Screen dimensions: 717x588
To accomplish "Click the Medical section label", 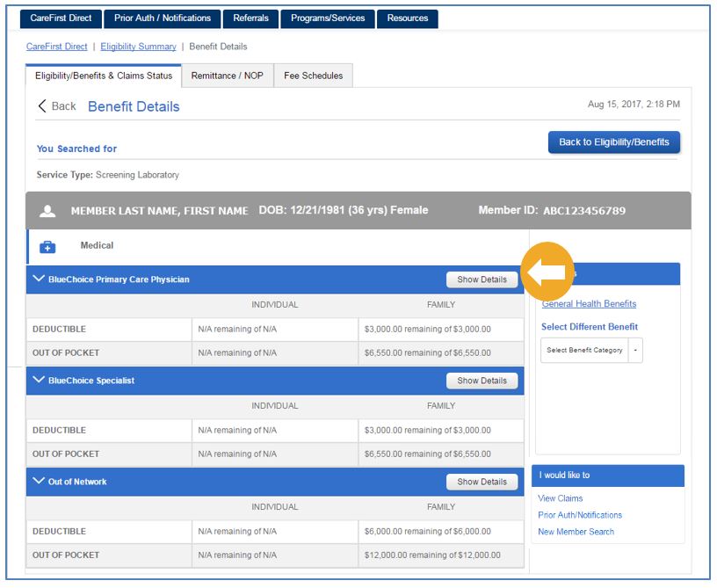I will click(97, 245).
